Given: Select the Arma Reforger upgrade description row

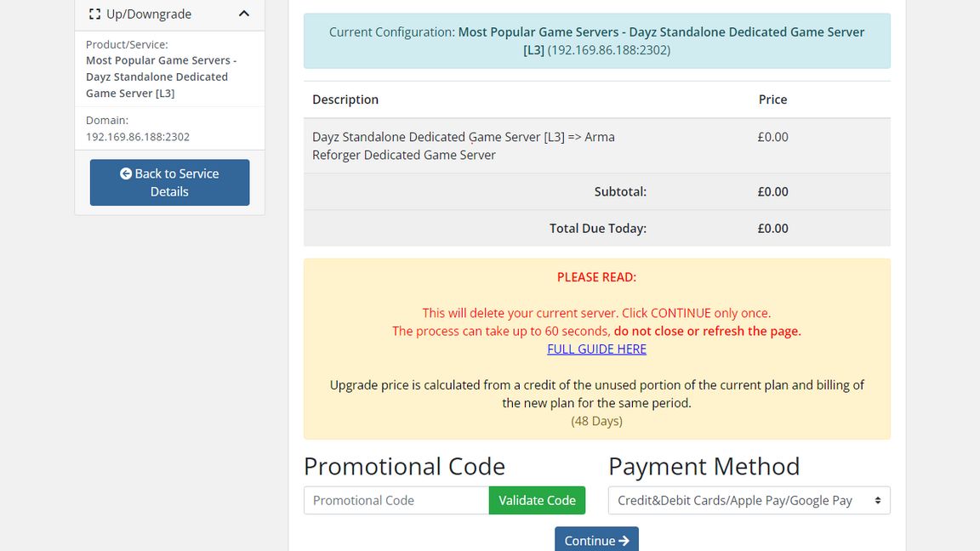Looking at the screenshot, I should click(x=463, y=145).
